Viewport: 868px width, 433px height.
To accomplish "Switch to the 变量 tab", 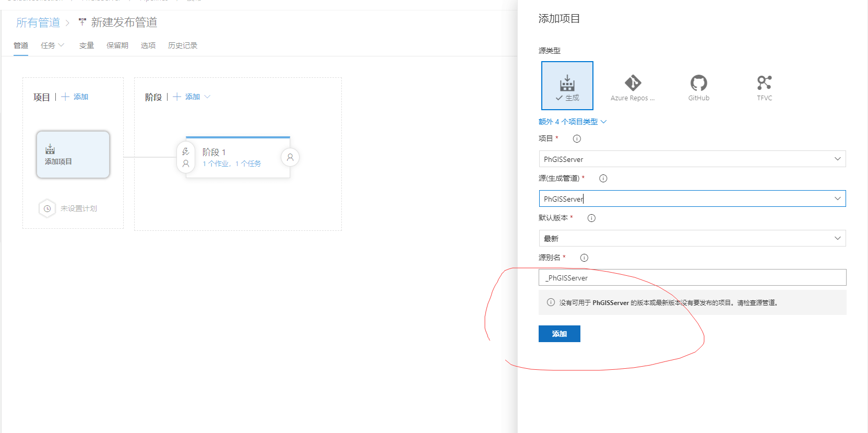I will (x=86, y=46).
